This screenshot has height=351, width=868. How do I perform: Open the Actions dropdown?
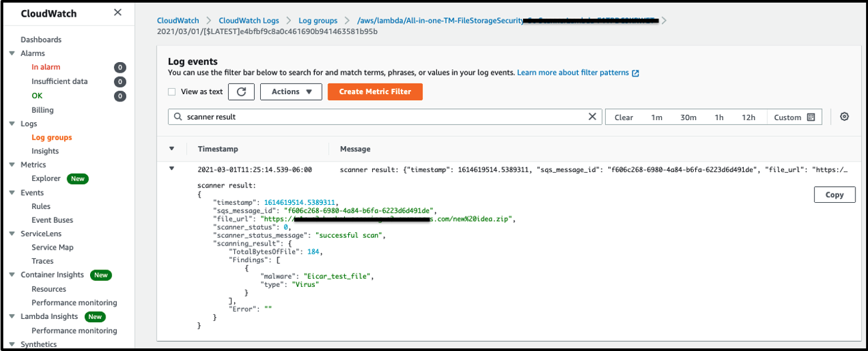(x=291, y=91)
